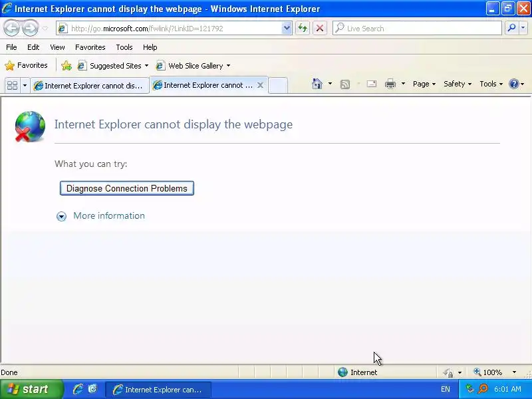Open the View menu

pyautogui.click(x=57, y=47)
